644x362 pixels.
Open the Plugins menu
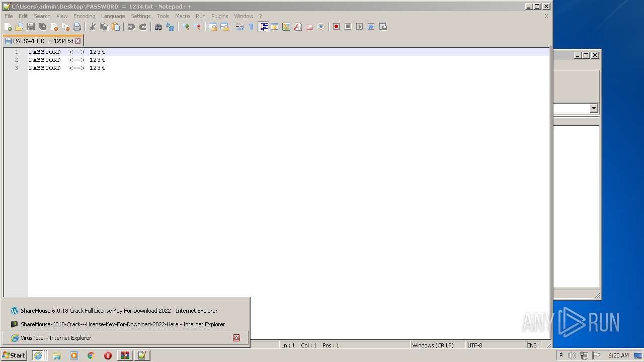(x=220, y=16)
